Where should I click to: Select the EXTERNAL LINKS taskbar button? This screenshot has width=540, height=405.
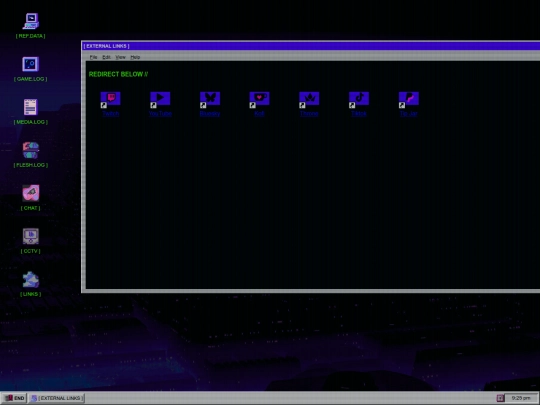pos(57,398)
